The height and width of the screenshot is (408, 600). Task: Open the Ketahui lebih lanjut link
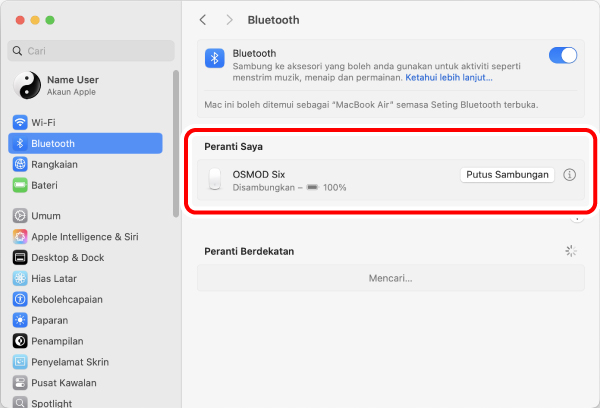click(x=448, y=77)
